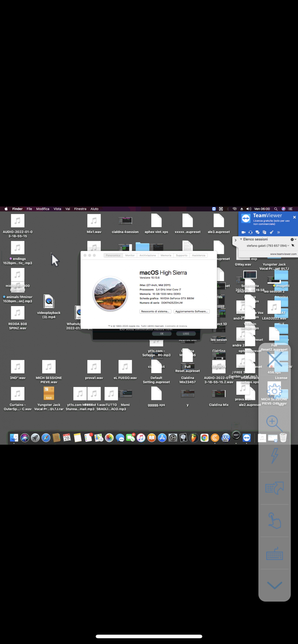Click the whiteboard brush icon in TeamViewer panel

pyautogui.click(x=272, y=232)
